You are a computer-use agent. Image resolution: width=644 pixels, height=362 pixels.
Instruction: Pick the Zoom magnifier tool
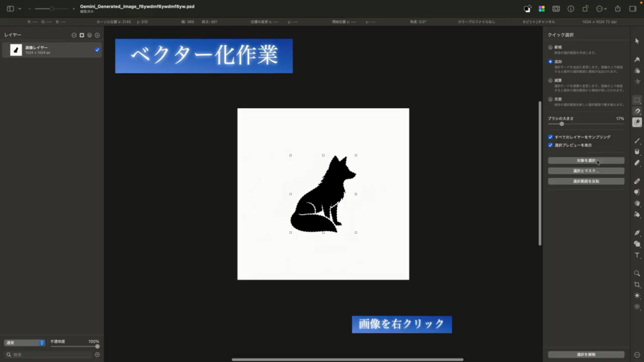pos(637,273)
